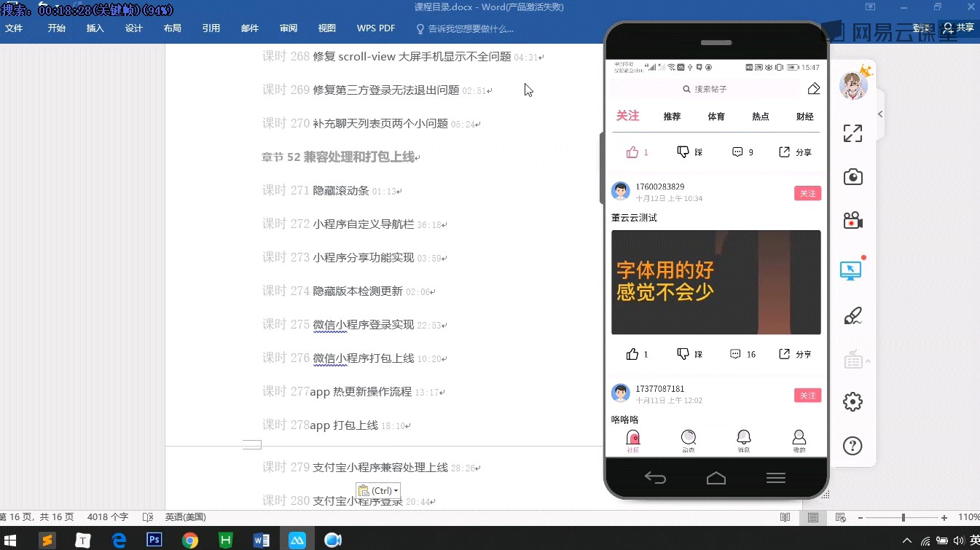
Task: Click the highlighted screen share icon
Action: pyautogui.click(x=852, y=270)
